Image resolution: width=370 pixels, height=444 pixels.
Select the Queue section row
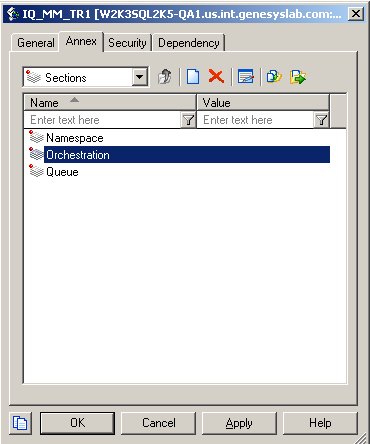click(x=179, y=172)
